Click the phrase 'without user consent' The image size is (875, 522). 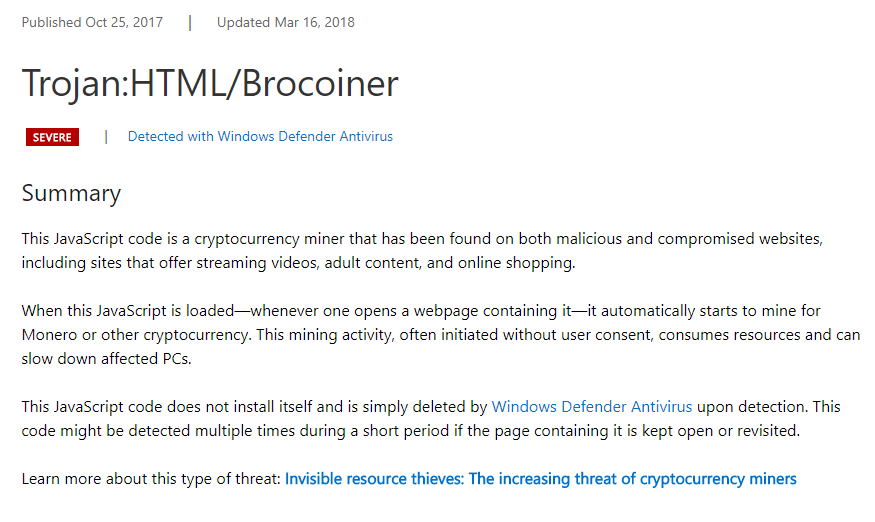(578, 334)
